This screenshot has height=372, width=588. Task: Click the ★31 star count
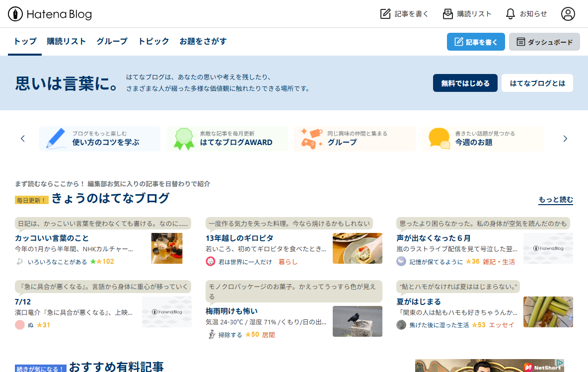click(43, 325)
